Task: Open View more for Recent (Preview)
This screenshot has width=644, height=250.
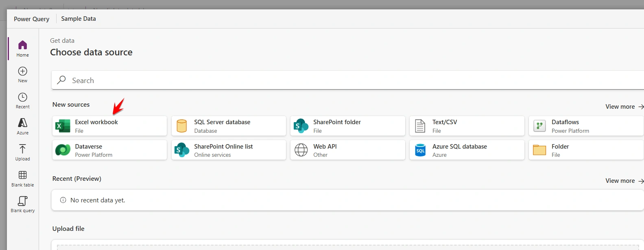Action: point(624,181)
